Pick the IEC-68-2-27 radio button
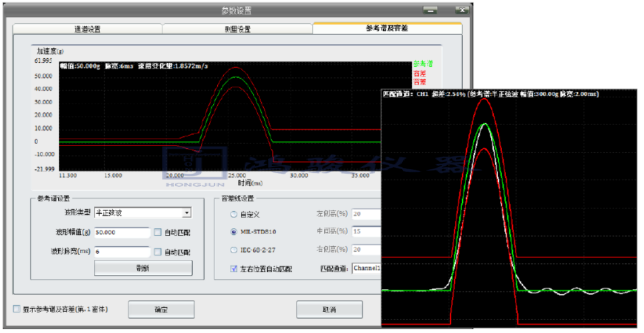 coord(234,251)
